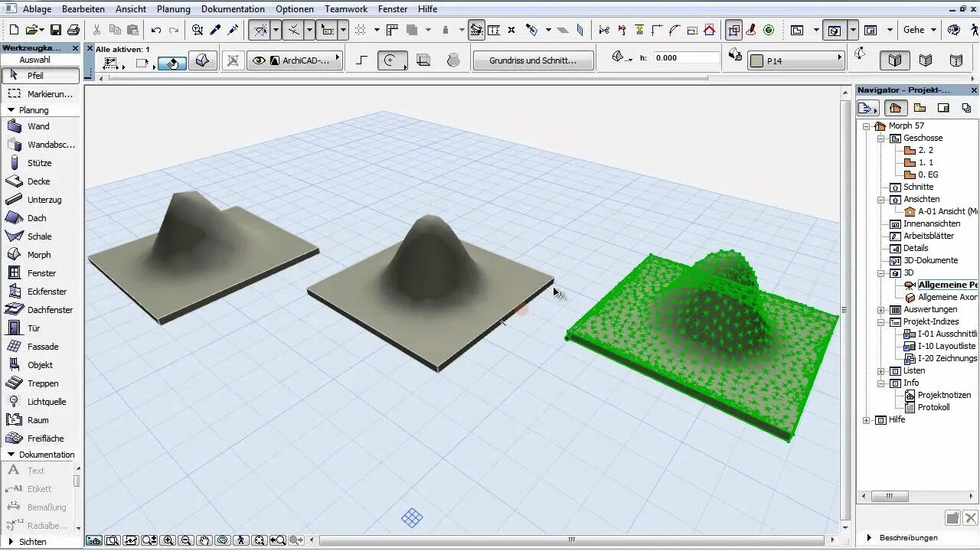Create new document

coord(14,30)
